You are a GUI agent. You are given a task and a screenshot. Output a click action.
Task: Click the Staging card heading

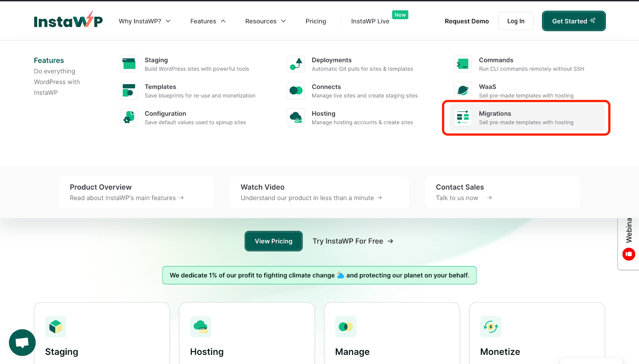[62, 352]
